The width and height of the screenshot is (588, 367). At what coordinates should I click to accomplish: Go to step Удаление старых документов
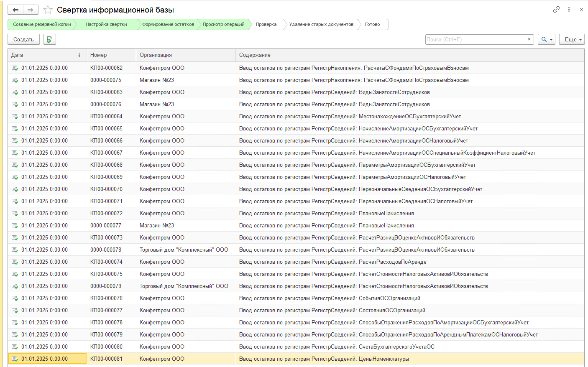click(321, 24)
